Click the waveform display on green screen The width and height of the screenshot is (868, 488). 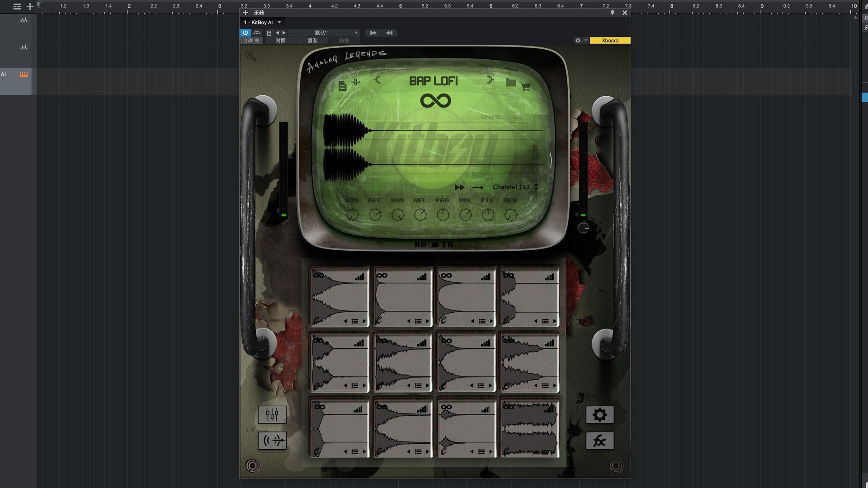coord(434,148)
